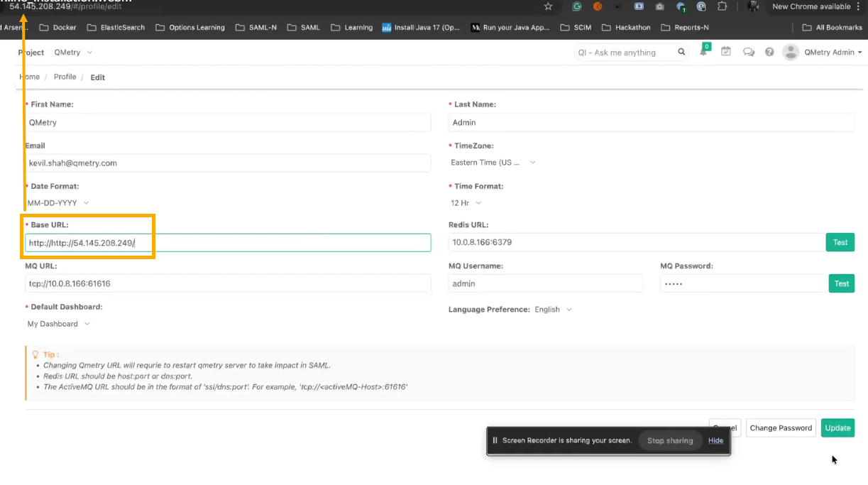
Task: Open the SAML-N bookmarks folder
Action: 256,28
